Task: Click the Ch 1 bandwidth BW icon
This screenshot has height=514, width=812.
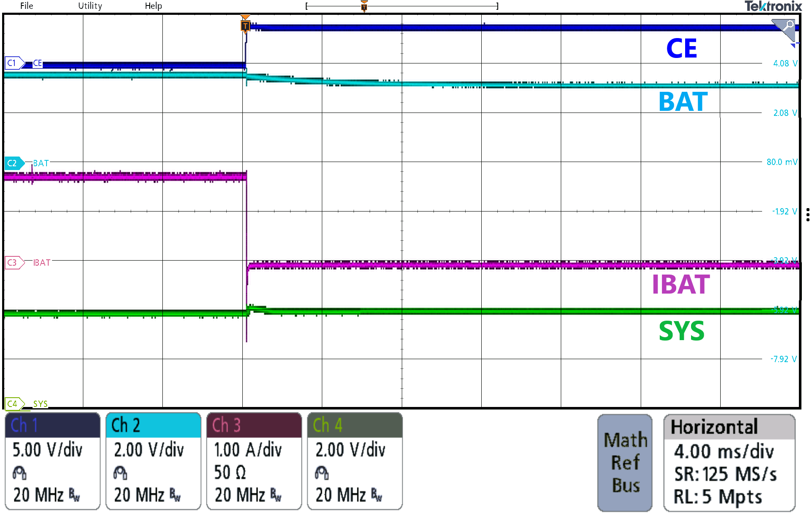Action: pyautogui.click(x=73, y=494)
